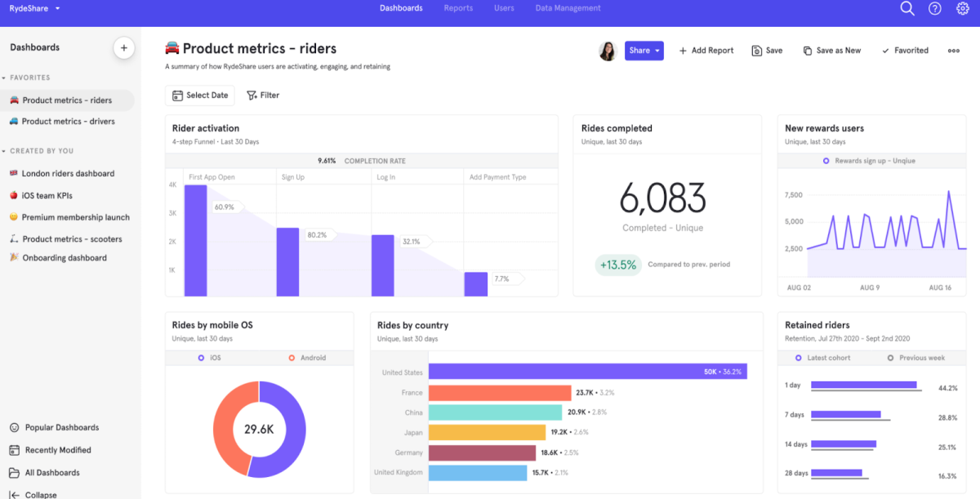
Task: Click the user avatar photo
Action: coord(608,51)
